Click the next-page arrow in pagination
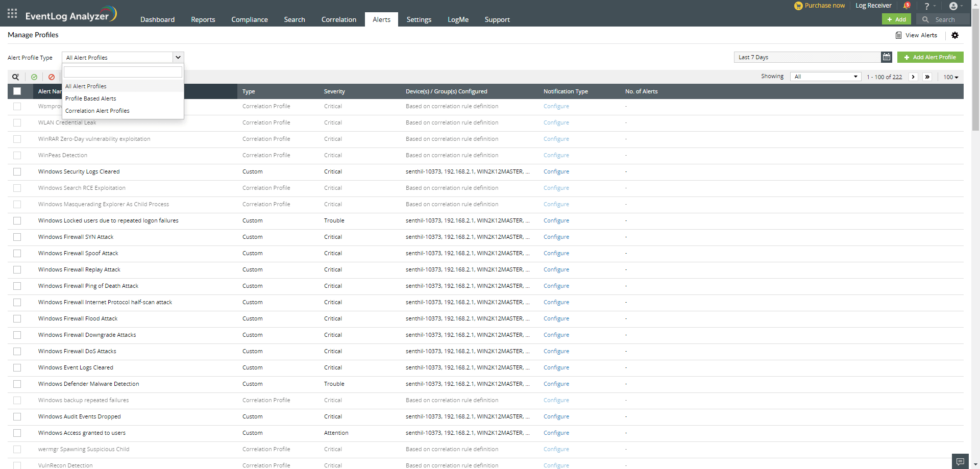 [x=913, y=77]
